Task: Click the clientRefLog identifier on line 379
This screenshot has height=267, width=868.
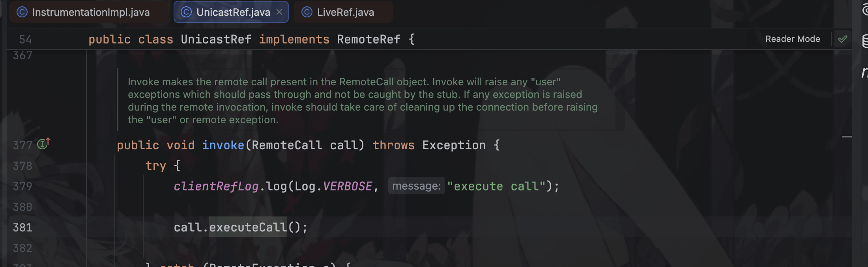Action: click(216, 186)
